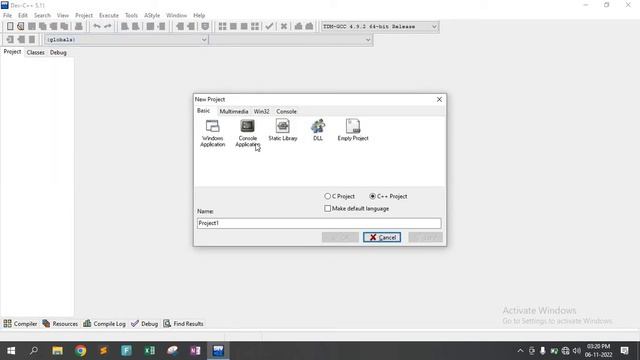The height and width of the screenshot is (360, 640).
Task: Switch to the Win32 tab
Action: coord(261,111)
